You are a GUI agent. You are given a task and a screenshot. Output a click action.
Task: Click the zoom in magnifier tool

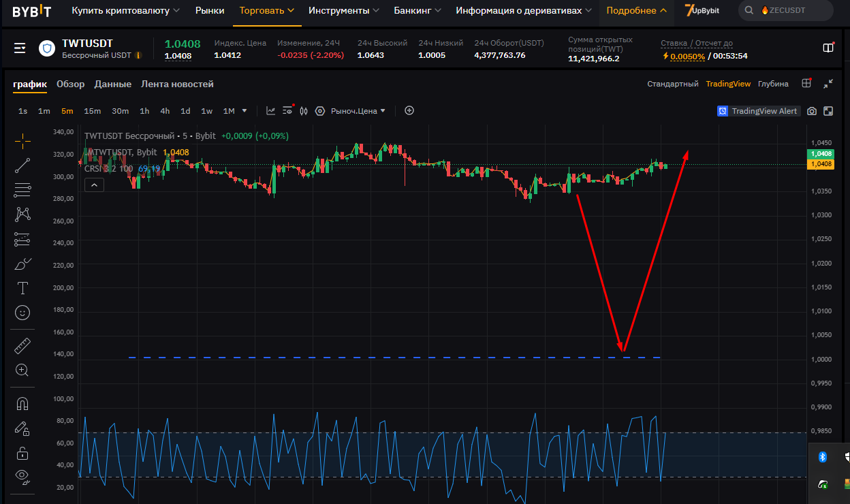(x=22, y=371)
